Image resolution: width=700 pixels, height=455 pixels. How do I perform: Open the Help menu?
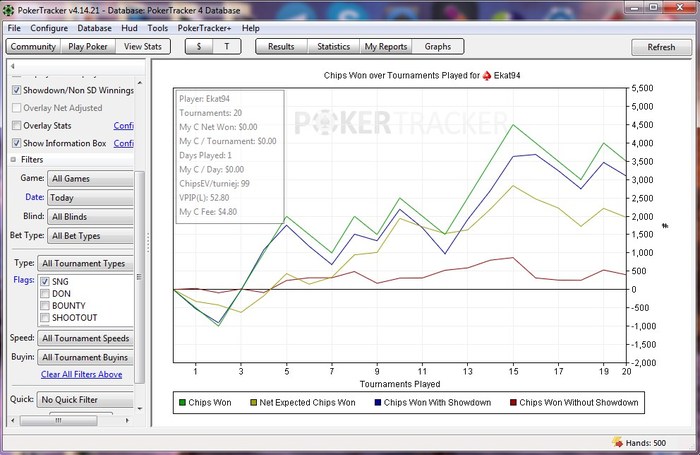[250, 28]
